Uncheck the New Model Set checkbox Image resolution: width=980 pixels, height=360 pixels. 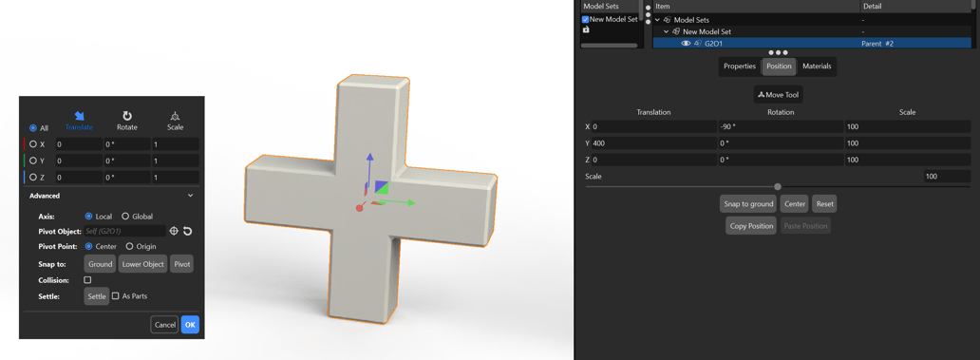click(586, 19)
